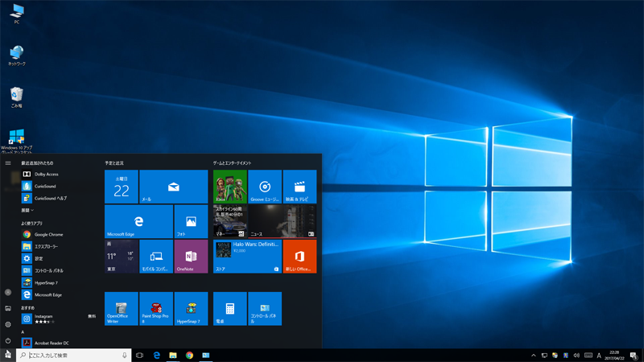Open the Recycle Bin desktop icon
Viewport: 644px width, 362px height.
pyautogui.click(x=16, y=97)
